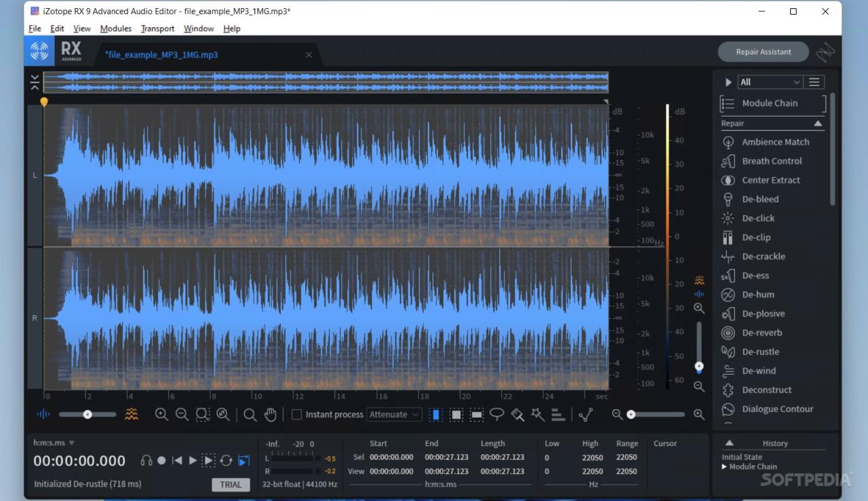Adjust the vertical frequency zoom slider

(699, 347)
